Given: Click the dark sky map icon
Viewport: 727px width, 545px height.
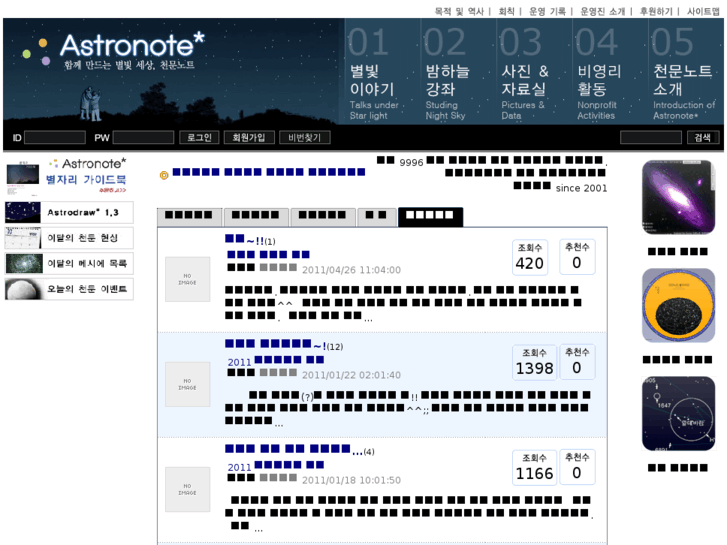Looking at the screenshot, I should click(678, 413).
